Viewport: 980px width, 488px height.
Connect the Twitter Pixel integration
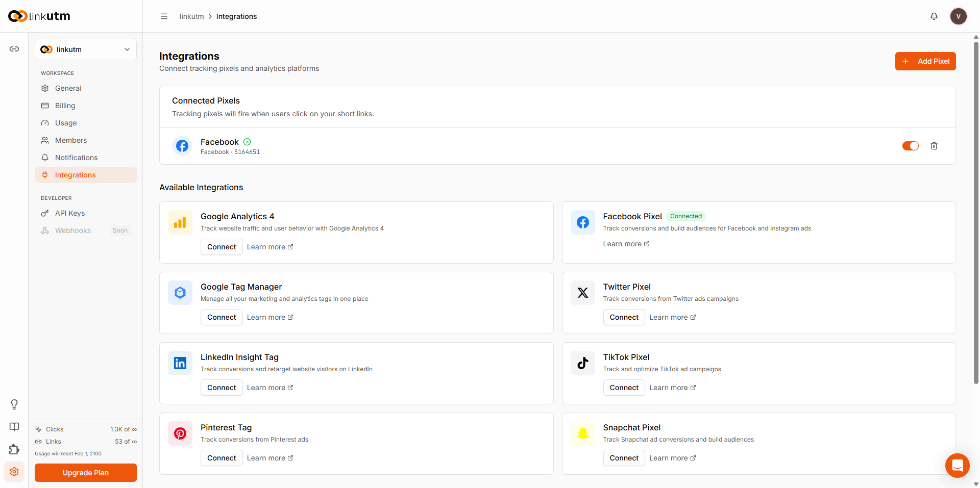(624, 317)
